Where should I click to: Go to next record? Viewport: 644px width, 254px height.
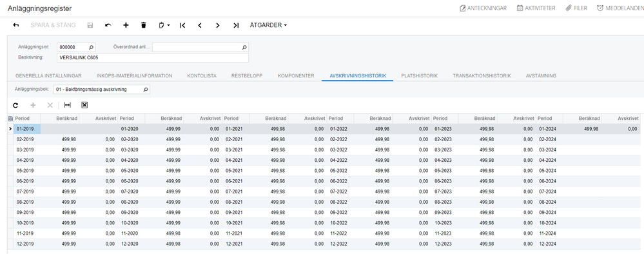click(x=218, y=25)
